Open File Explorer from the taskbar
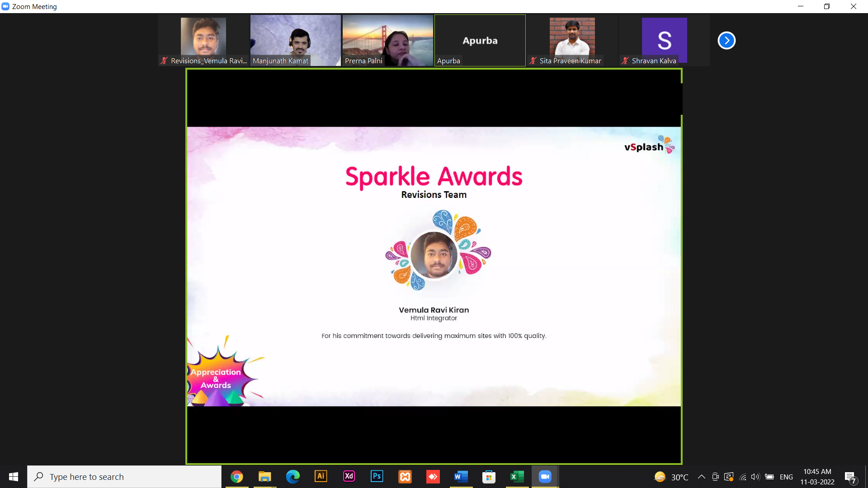The width and height of the screenshot is (868, 488). pyautogui.click(x=264, y=476)
